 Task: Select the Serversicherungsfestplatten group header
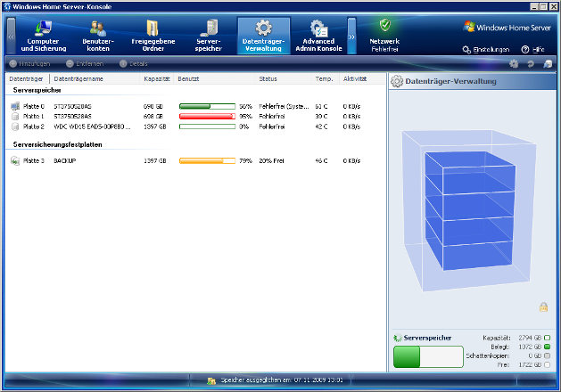click(58, 144)
